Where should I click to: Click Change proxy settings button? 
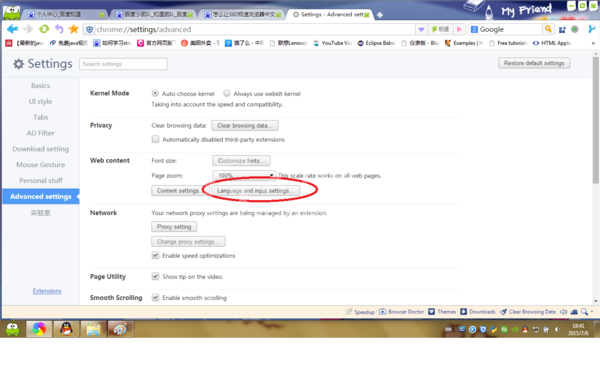tap(188, 241)
